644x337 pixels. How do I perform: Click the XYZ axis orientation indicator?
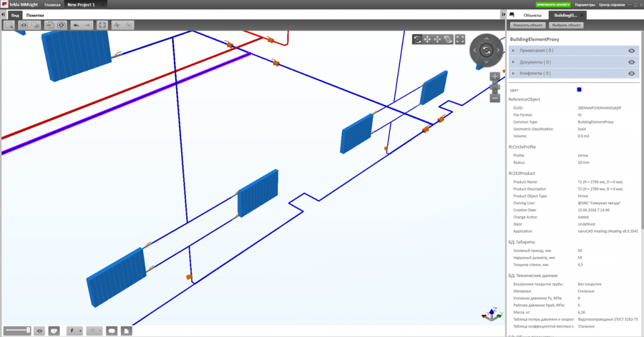tap(492, 314)
